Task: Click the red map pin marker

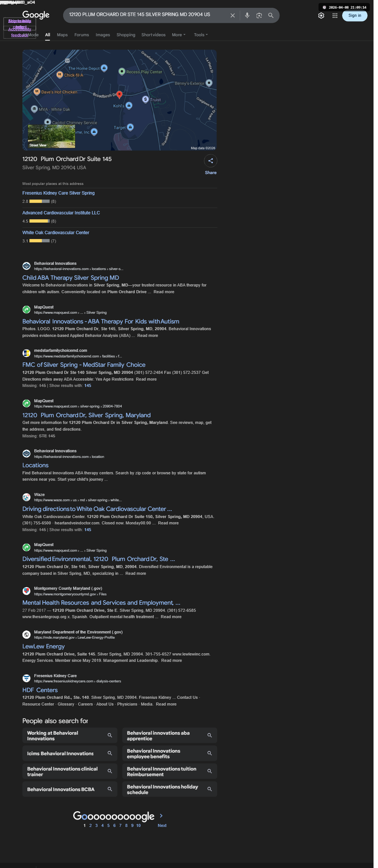Action: point(119,94)
